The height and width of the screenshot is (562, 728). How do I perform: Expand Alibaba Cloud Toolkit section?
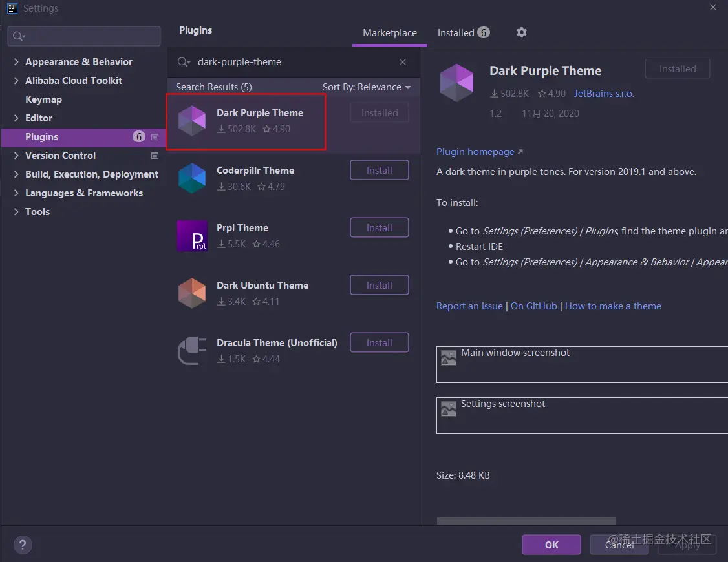coord(16,81)
